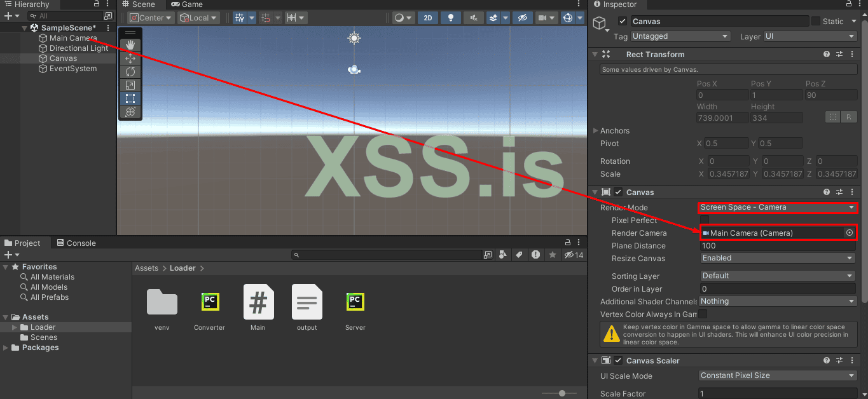868x399 pixels.
Task: Open Render Camera object picker circle
Action: pyautogui.click(x=849, y=233)
